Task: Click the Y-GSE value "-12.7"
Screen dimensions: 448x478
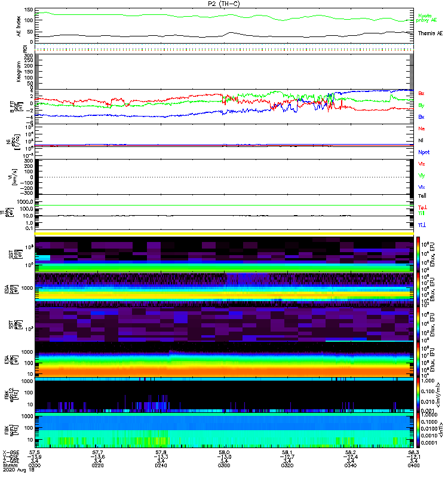Action: coord(287,456)
